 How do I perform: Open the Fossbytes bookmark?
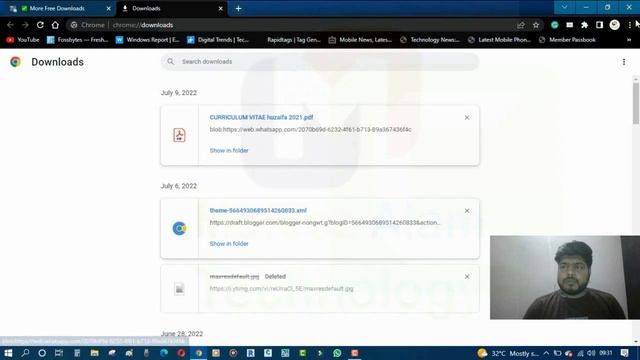click(x=78, y=40)
